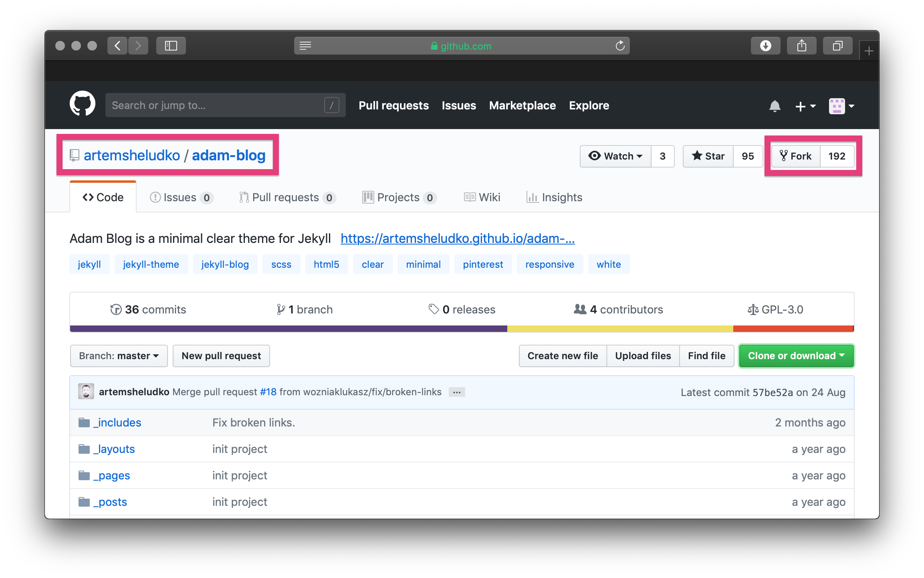Open Marketplace in the top navigation

[x=523, y=105]
